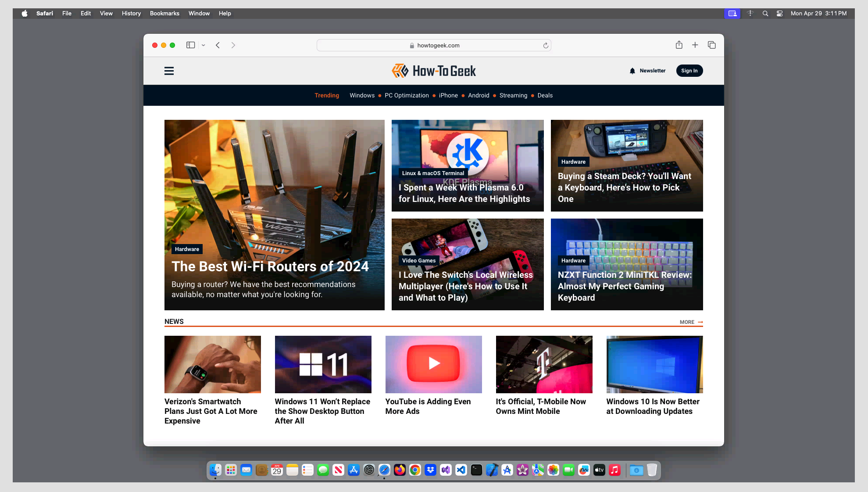Open the hamburger menu on How-To Geek
Image resolution: width=868 pixels, height=492 pixels.
[x=169, y=71]
